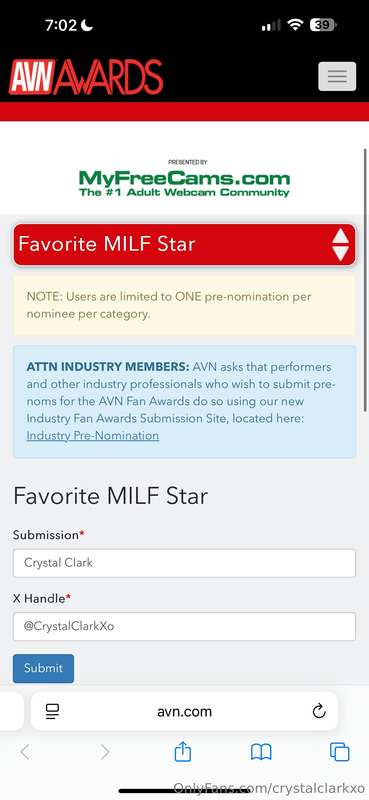Go forward with Safari forward arrow
Screen dimensions: 369x800
click(105, 752)
